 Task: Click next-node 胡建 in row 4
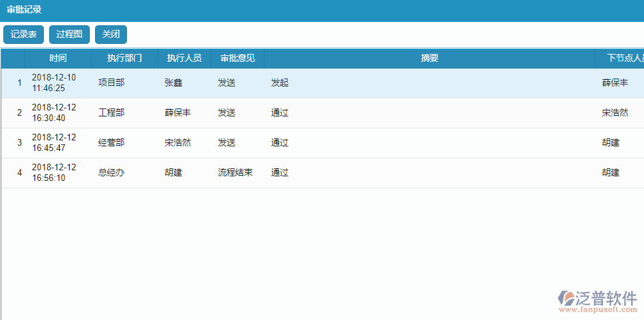tap(611, 173)
